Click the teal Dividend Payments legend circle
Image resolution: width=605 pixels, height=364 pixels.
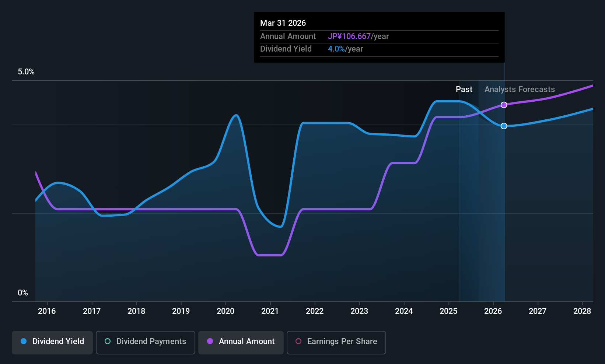click(x=108, y=342)
